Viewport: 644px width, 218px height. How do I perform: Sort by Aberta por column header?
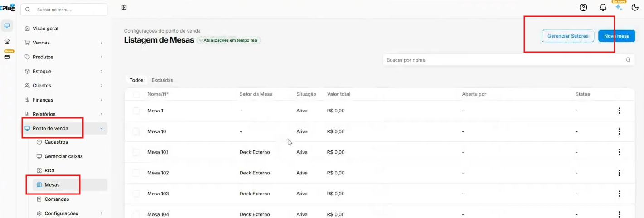[x=474, y=94]
